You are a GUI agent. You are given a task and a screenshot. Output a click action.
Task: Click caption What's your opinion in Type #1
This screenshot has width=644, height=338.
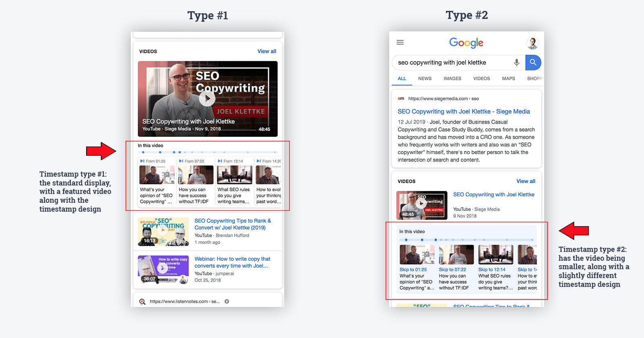click(156, 196)
